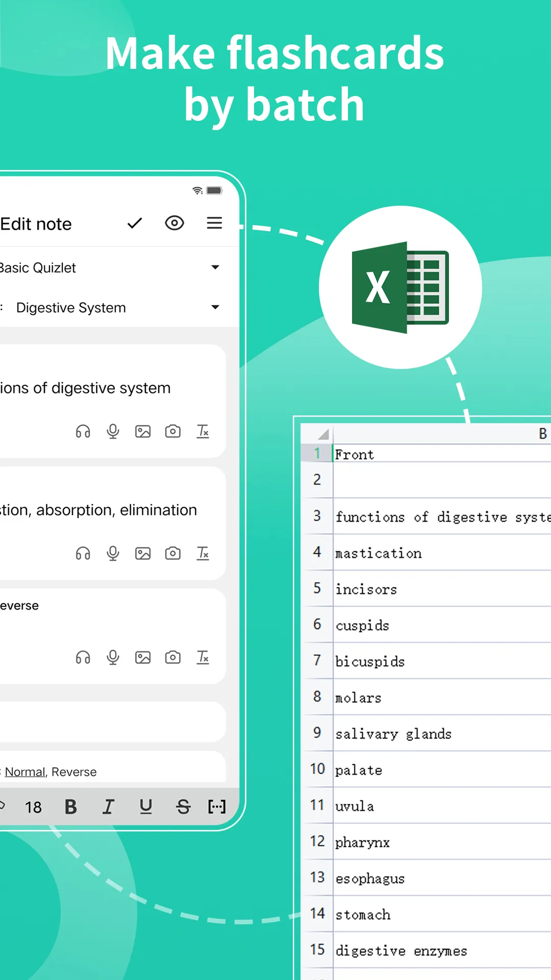Toggle preview with the eye icon

[x=174, y=223]
